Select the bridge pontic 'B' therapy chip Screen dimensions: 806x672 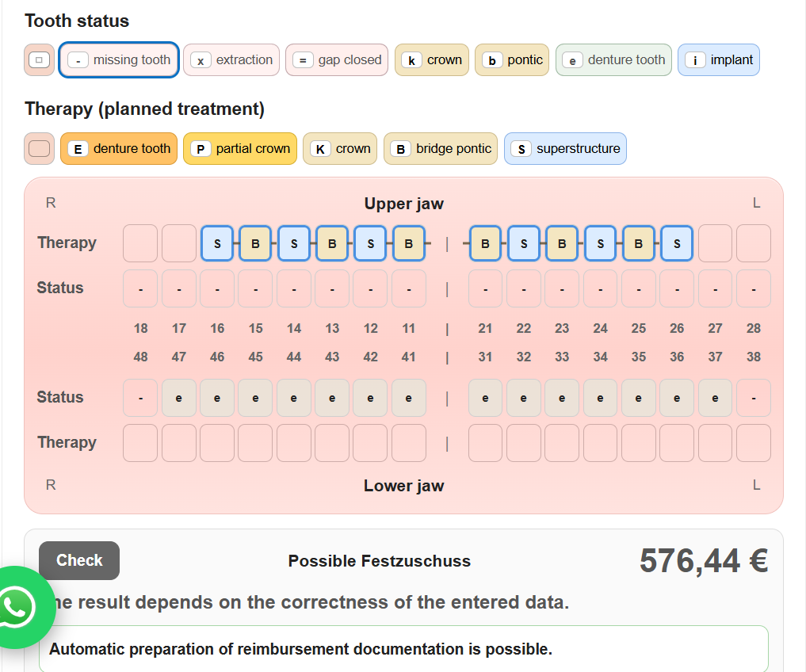click(441, 149)
